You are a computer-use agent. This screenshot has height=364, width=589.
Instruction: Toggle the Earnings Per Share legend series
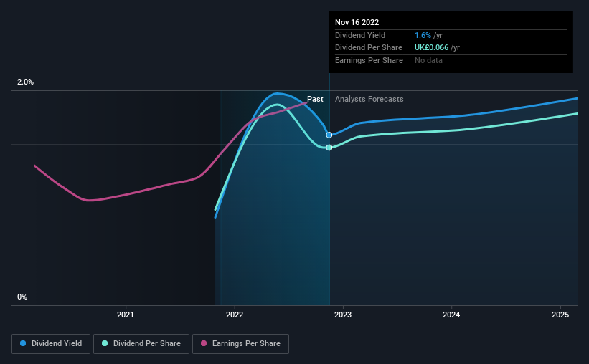pyautogui.click(x=240, y=344)
